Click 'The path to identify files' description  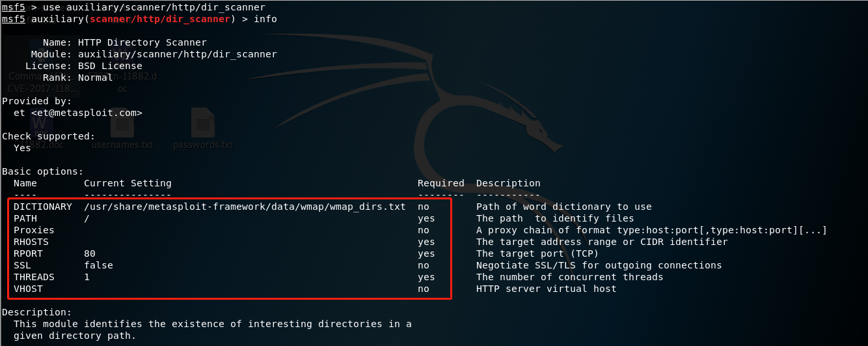point(555,218)
